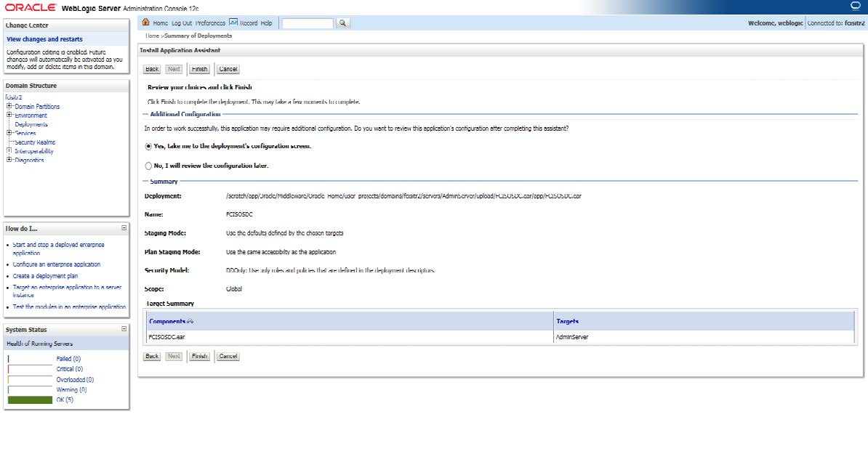Screen dimensions: 868x454
Task: Click the Scope value Global
Action: coord(234,289)
